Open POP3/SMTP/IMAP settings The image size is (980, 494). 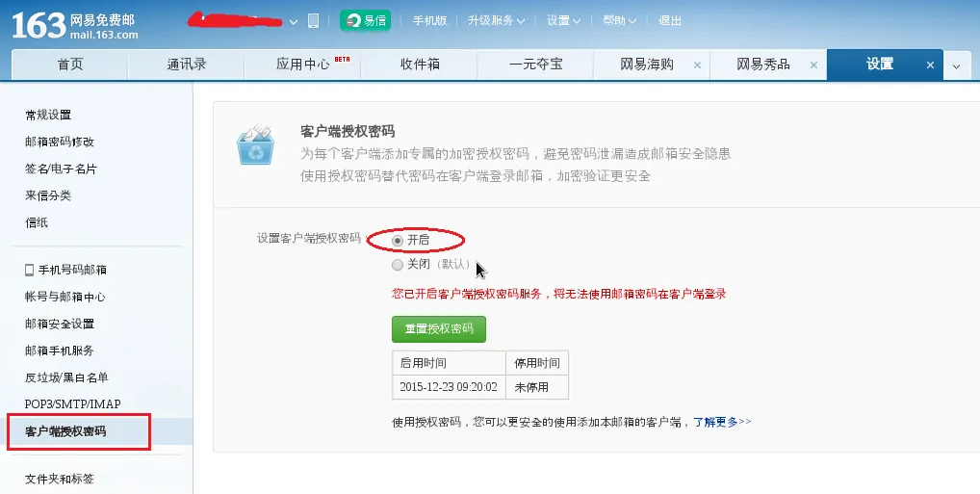pyautogui.click(x=72, y=403)
